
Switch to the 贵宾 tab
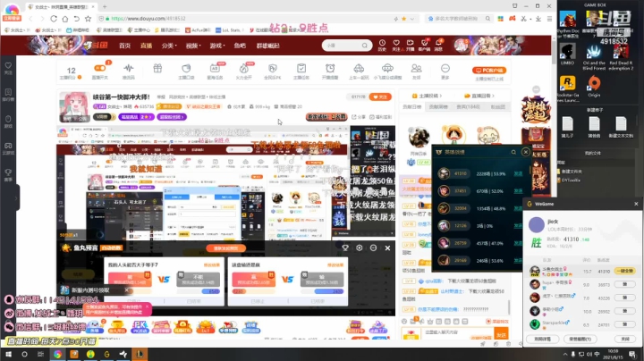click(x=468, y=106)
